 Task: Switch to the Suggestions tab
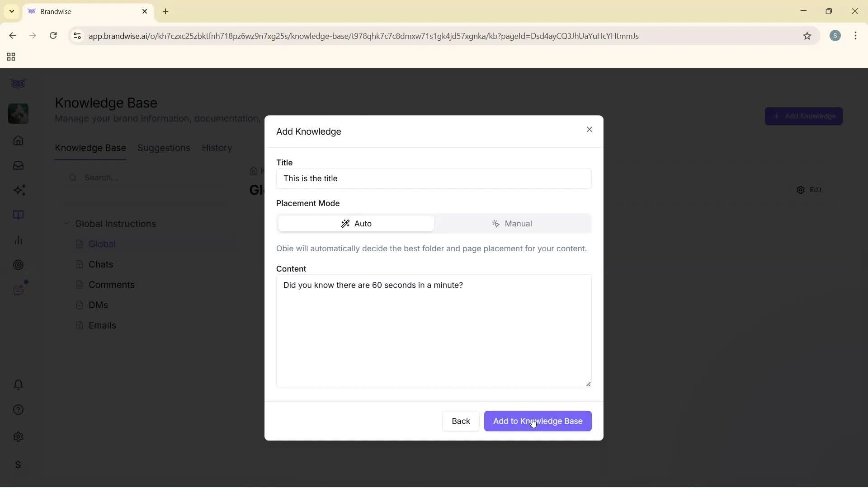[164, 148]
